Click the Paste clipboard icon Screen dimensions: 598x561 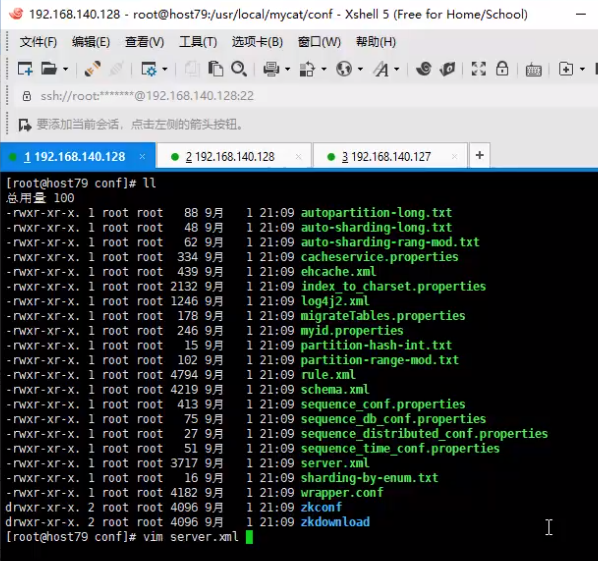(x=215, y=69)
